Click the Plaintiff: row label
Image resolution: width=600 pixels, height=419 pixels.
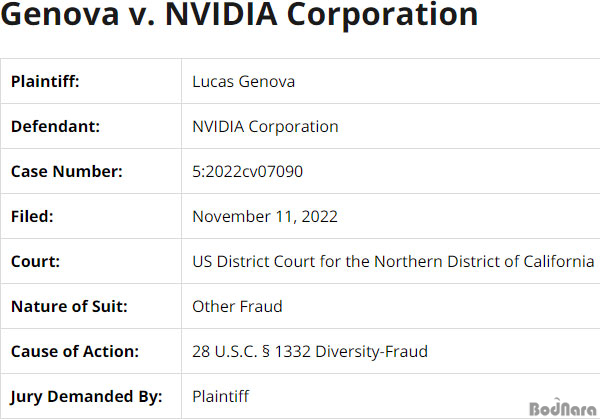[45, 82]
